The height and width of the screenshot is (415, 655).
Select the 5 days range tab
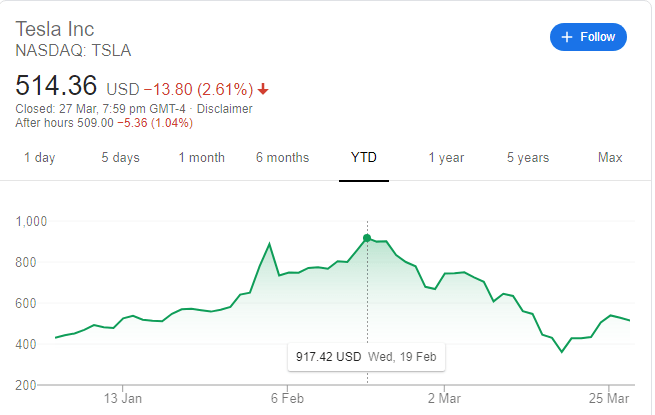point(120,158)
